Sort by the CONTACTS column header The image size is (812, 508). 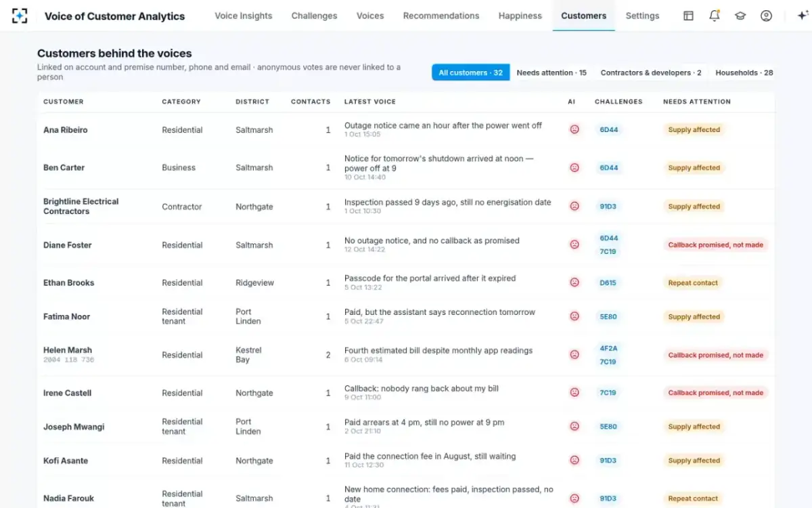point(311,102)
